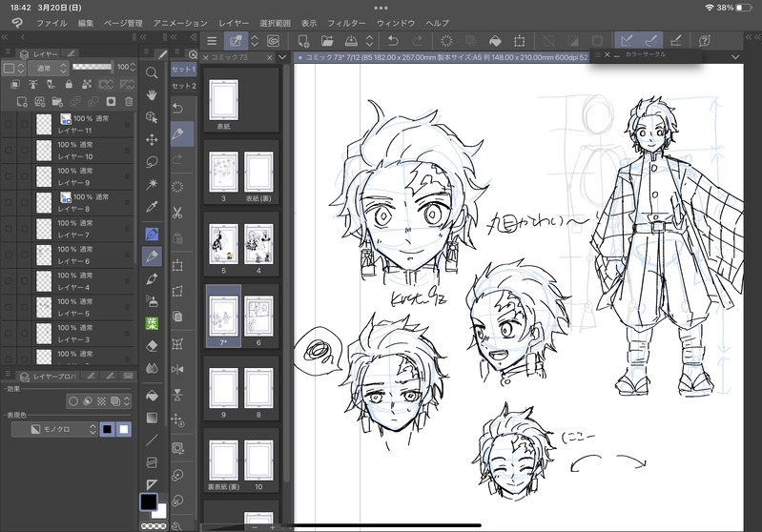Click the Undo arrow in the top command bar

point(393,41)
